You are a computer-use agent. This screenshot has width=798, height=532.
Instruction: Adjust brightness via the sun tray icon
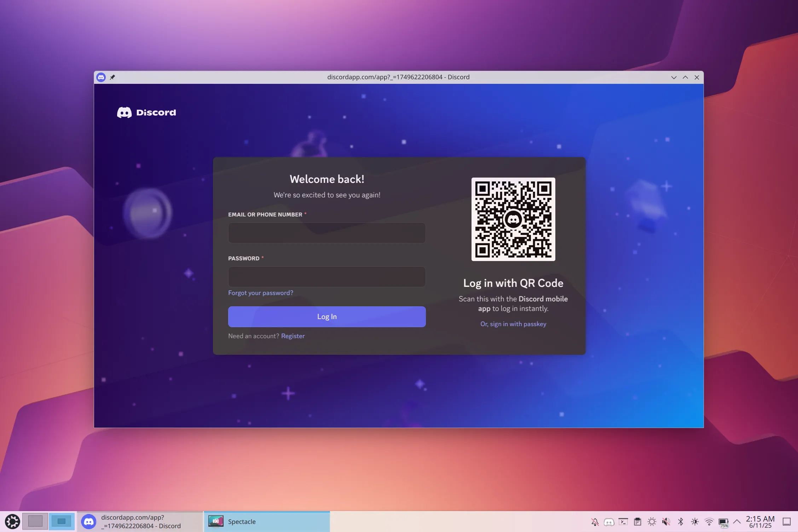coord(652,521)
